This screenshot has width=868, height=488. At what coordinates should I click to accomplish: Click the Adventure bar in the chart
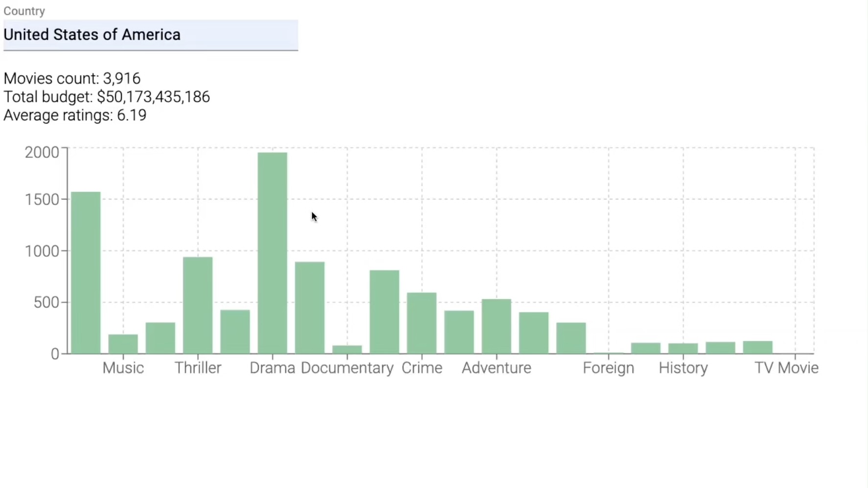pyautogui.click(x=496, y=326)
